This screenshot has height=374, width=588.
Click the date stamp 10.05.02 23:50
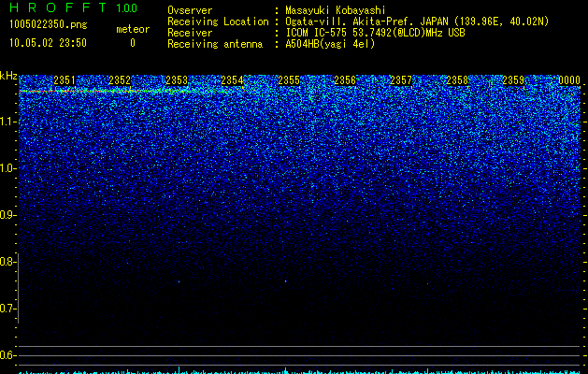coord(48,43)
